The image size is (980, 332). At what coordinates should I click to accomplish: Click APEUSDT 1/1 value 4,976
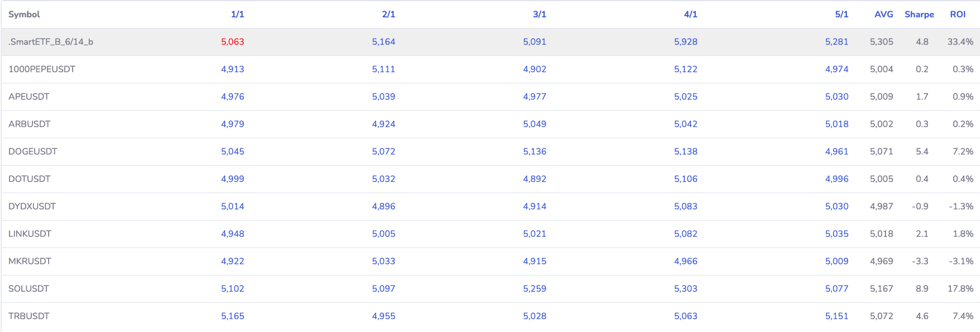coord(233,97)
